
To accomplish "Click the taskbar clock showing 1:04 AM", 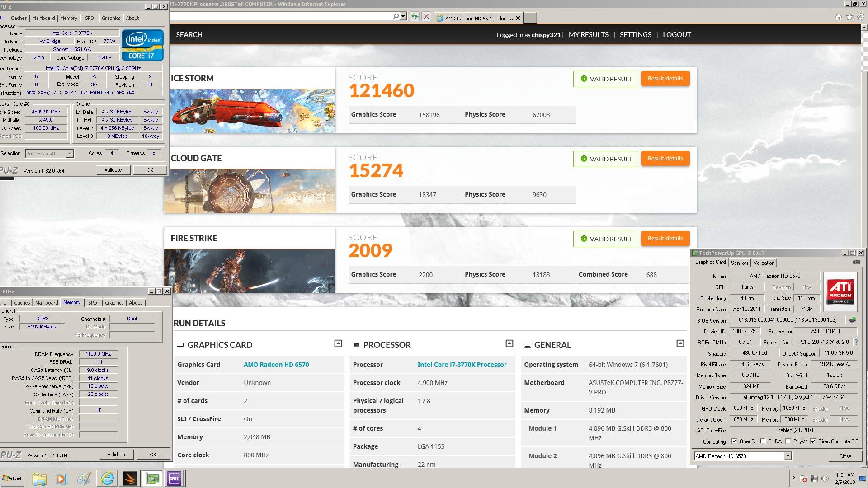I will click(844, 479).
